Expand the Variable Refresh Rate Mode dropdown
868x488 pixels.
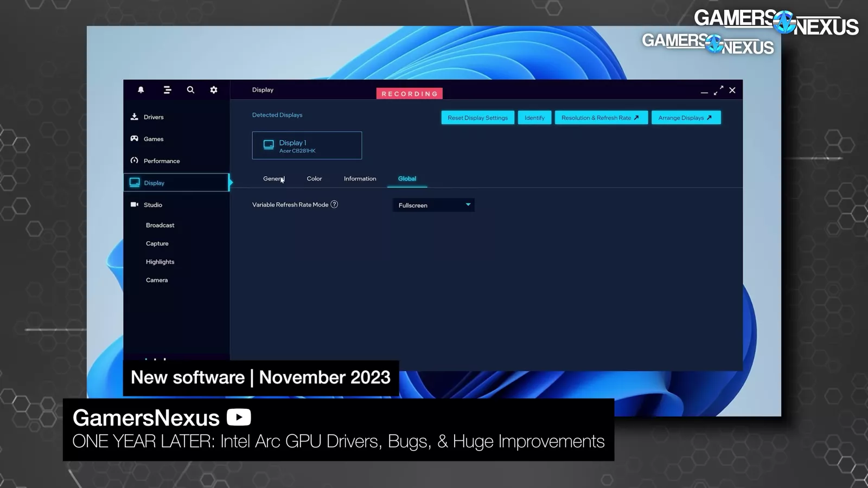[433, 205]
